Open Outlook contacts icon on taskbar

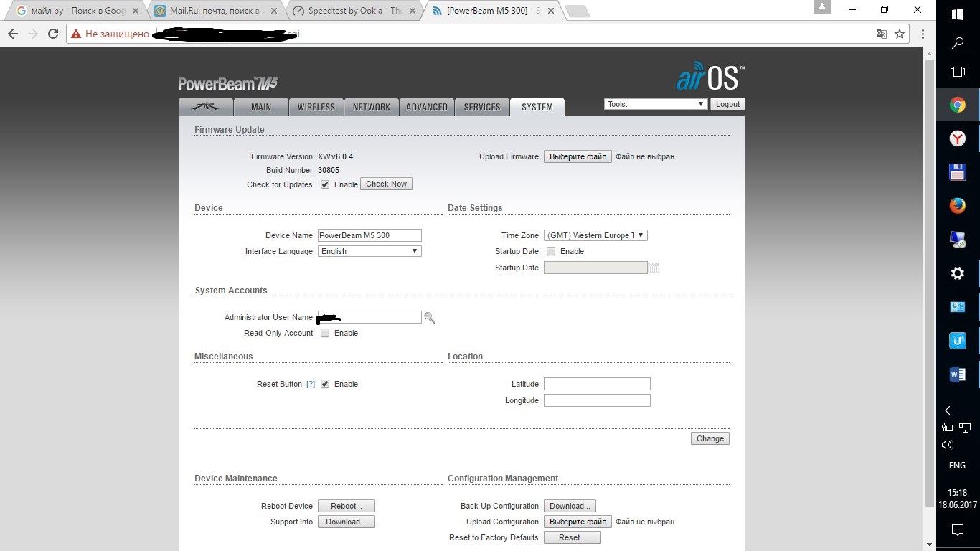click(x=957, y=307)
